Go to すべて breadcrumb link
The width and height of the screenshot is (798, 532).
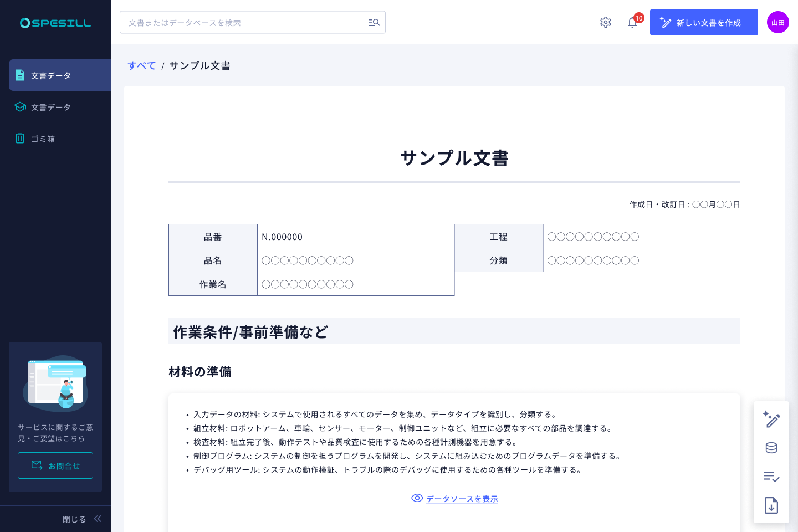coord(142,65)
